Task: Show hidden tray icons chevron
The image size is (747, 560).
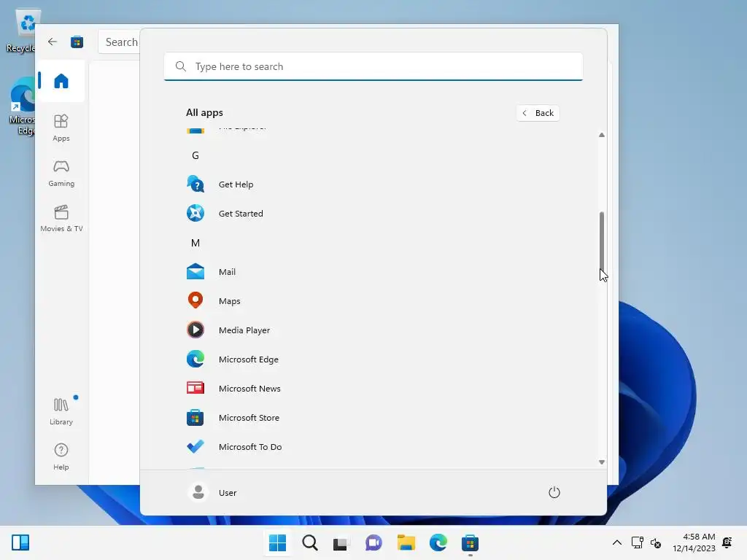Action: (616, 542)
